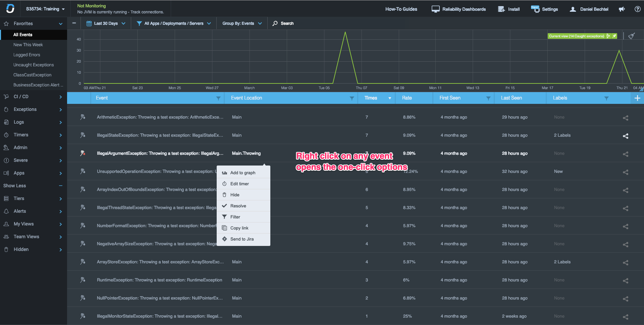Choose Filter in context menu
The width and height of the screenshot is (644, 325).
[x=244, y=217]
